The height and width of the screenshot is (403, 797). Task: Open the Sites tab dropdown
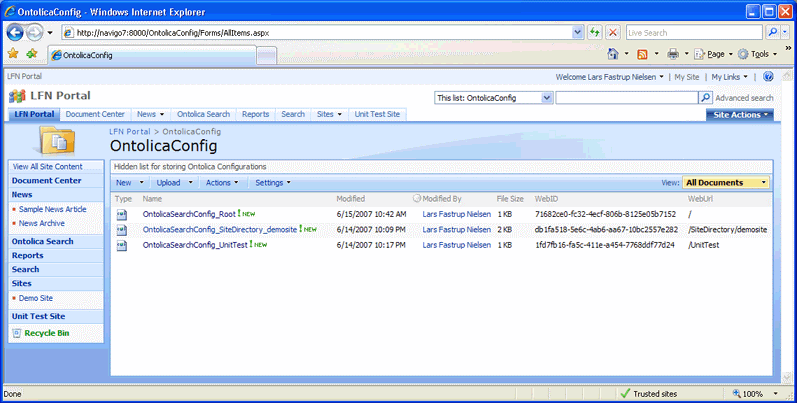pos(340,114)
